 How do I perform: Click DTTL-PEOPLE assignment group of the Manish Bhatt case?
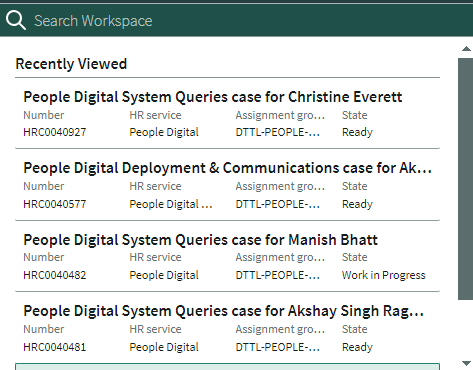pos(278,275)
